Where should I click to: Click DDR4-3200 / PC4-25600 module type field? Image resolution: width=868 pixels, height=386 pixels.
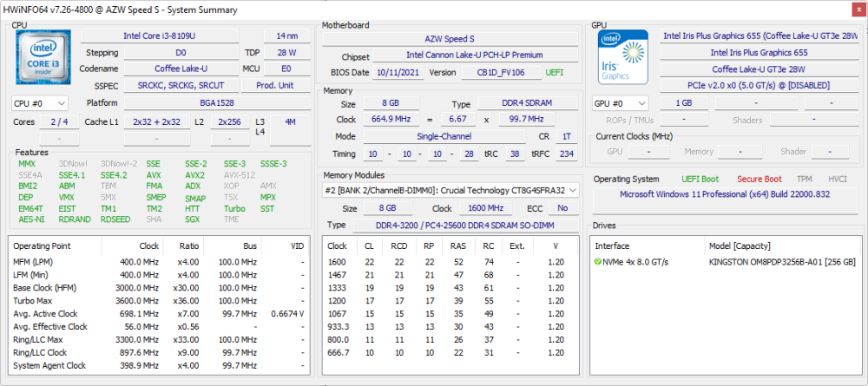coord(465,225)
